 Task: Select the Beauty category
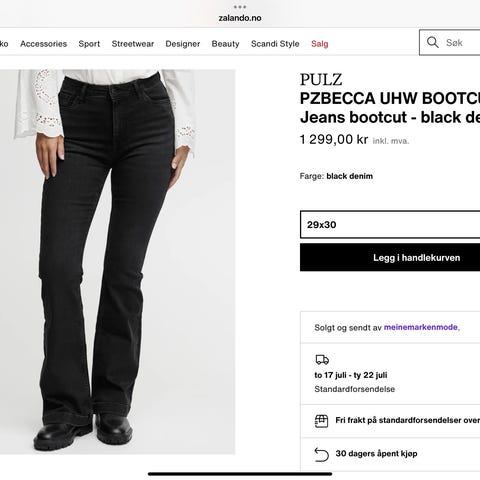click(225, 44)
